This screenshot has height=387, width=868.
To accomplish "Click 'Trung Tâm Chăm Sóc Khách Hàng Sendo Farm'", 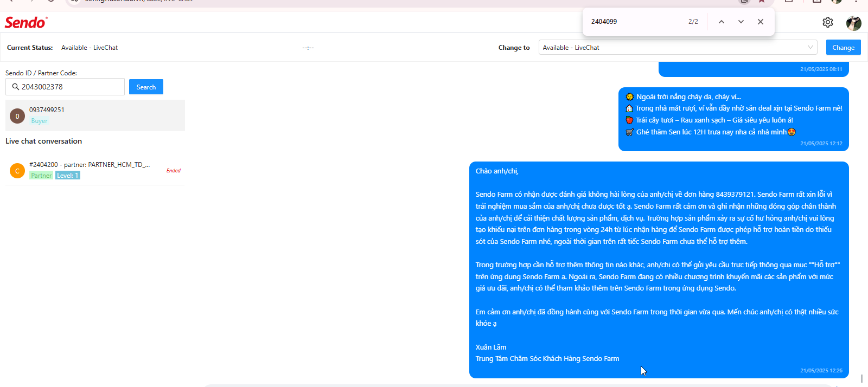I will 547,359.
